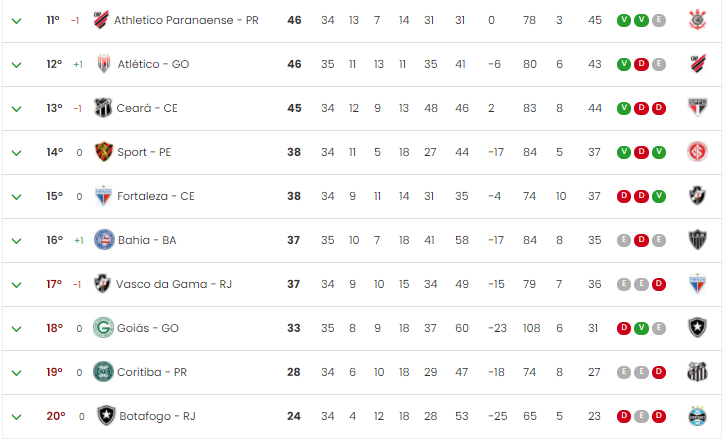The width and height of the screenshot is (725, 441).
Task: Click the Ceará team crest
Action: [103, 108]
